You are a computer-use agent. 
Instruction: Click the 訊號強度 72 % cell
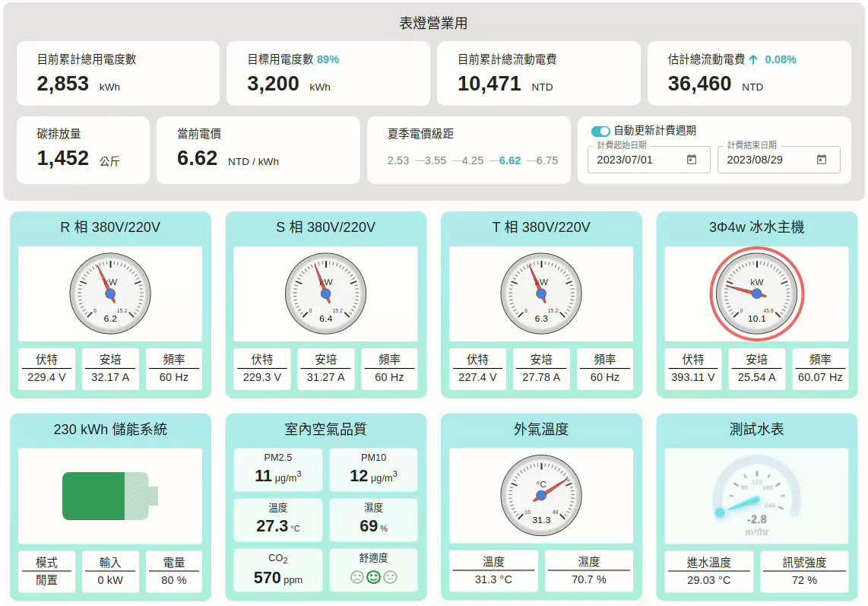tap(804, 571)
